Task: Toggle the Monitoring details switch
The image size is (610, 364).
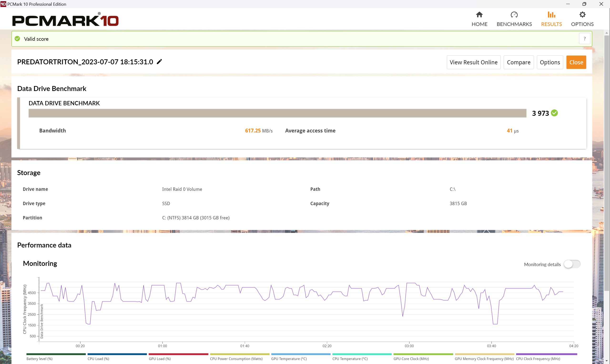Action: pyautogui.click(x=572, y=264)
